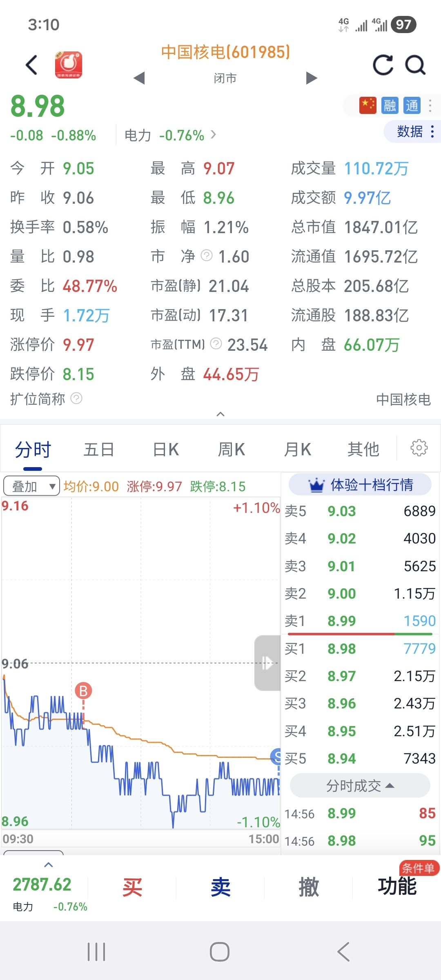The image size is (441, 980).
Task: Tap the 涨停:9.97 label above chart
Action: (x=154, y=486)
